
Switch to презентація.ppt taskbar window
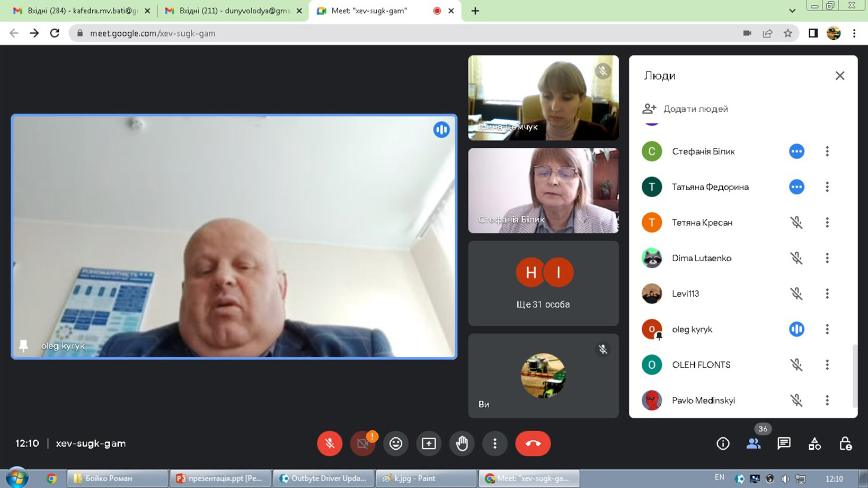point(220,478)
